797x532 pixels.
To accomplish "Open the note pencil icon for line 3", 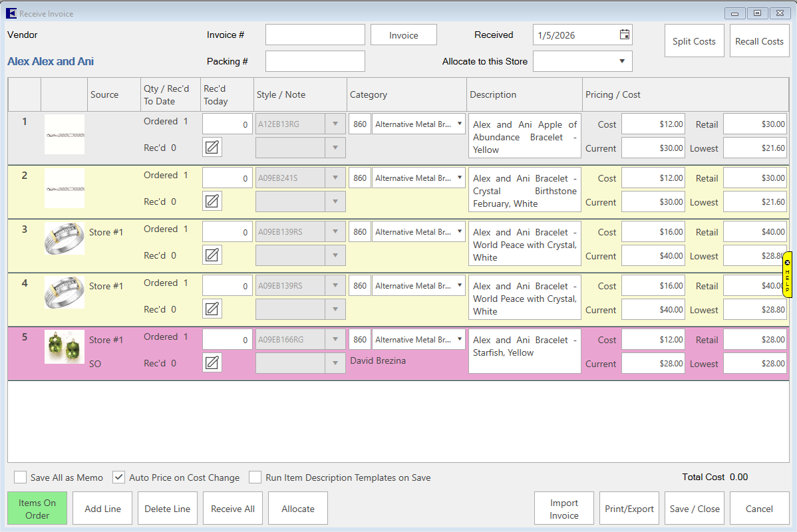I will tap(212, 255).
